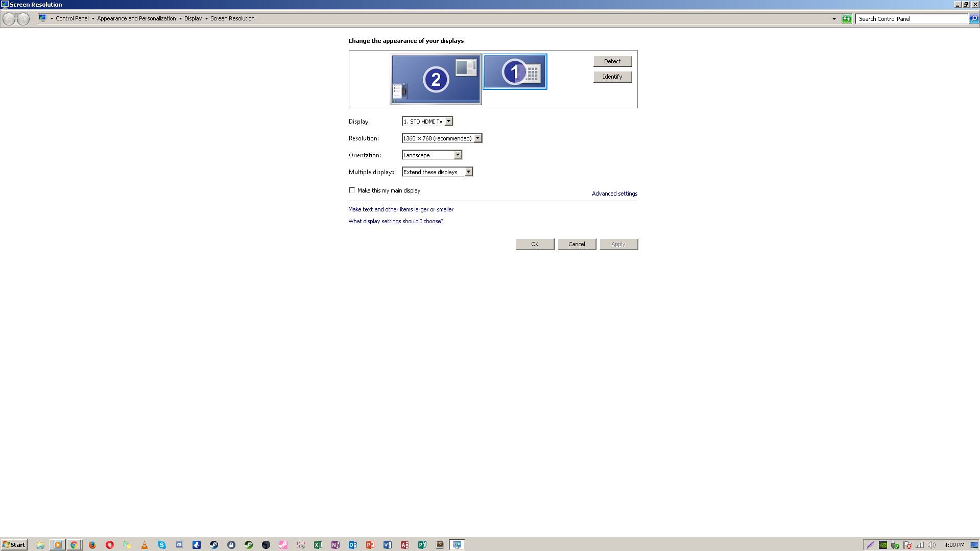Expand the Resolution dropdown
Viewport: 980px width, 551px height.
click(x=441, y=138)
